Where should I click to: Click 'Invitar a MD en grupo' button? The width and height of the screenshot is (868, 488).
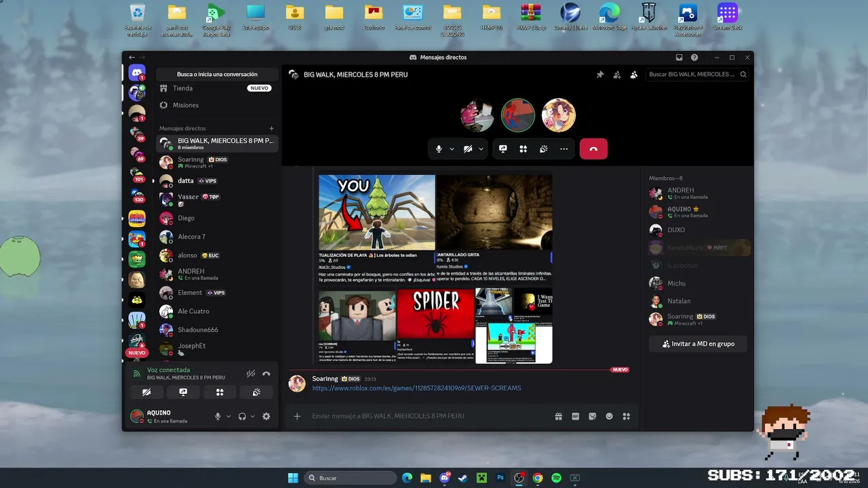point(698,344)
